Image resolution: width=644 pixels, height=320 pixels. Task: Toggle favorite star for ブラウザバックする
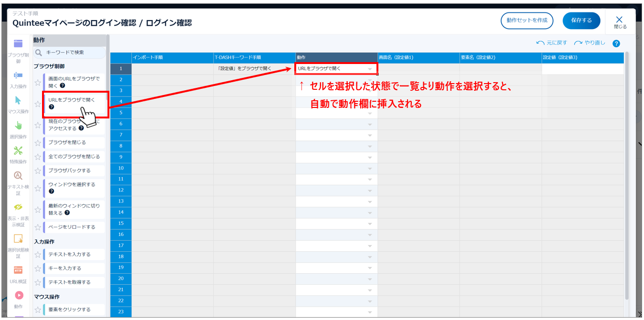(38, 171)
